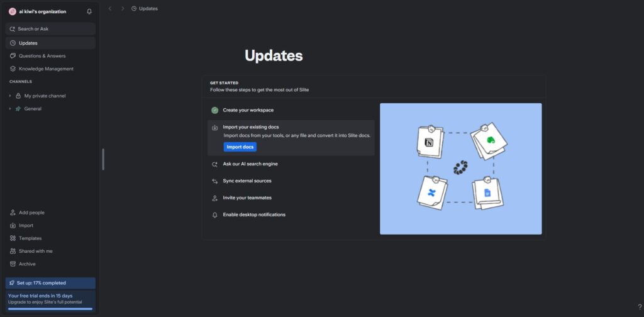Focus the Search or Ask field
The image size is (644, 317).
(50, 29)
